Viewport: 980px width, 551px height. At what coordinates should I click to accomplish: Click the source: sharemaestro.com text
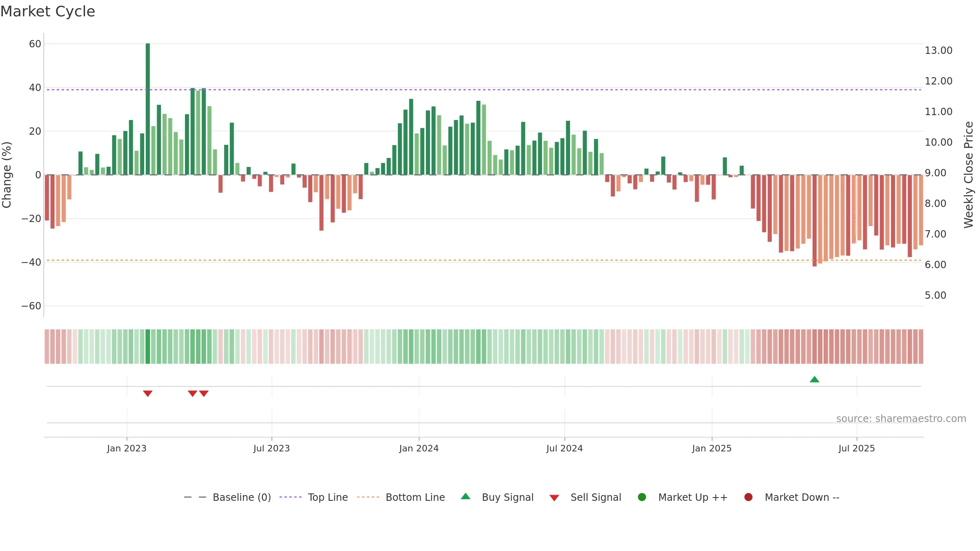[901, 418]
